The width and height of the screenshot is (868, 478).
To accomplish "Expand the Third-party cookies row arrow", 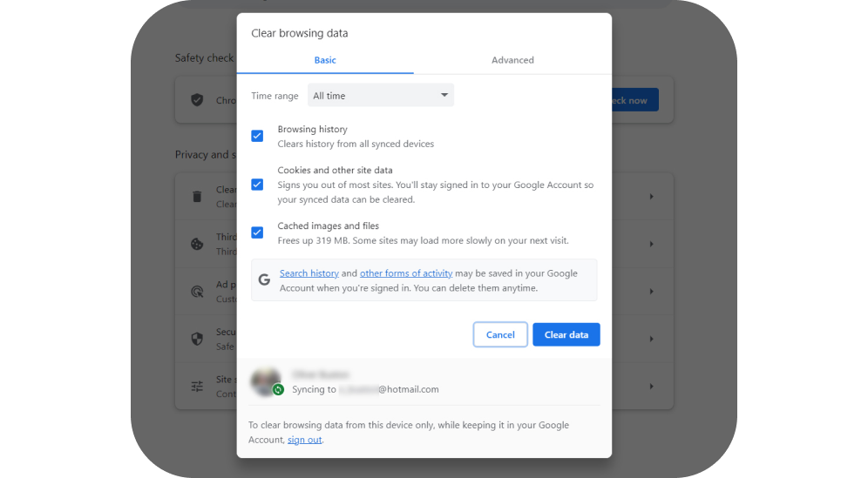I will pyautogui.click(x=652, y=244).
